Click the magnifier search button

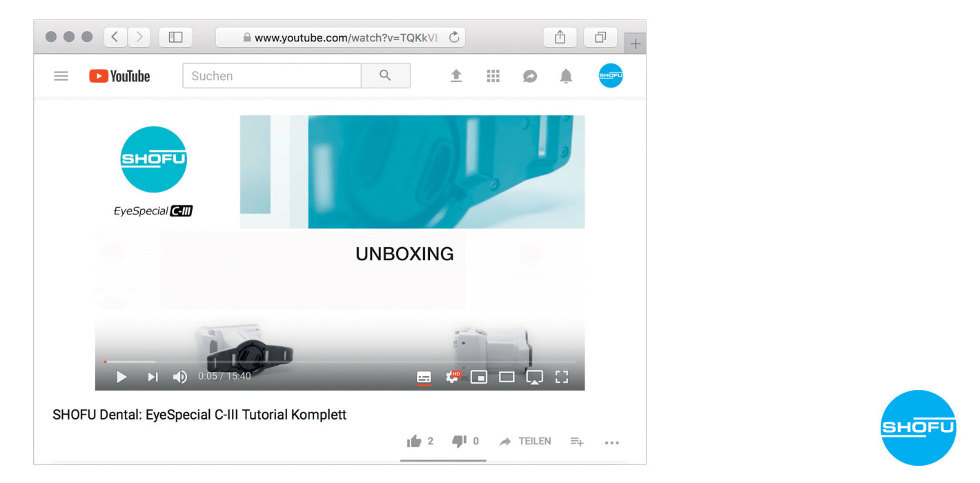[386, 76]
